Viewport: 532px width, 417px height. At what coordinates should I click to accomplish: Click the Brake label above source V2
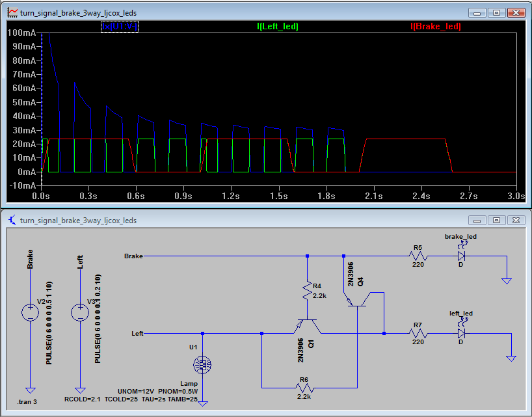30,259
